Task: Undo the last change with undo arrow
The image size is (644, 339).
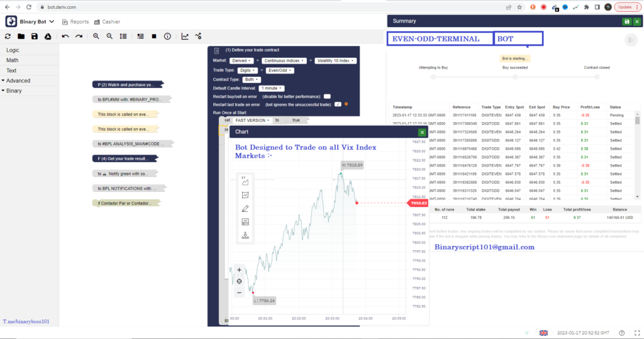Action: click(65, 36)
